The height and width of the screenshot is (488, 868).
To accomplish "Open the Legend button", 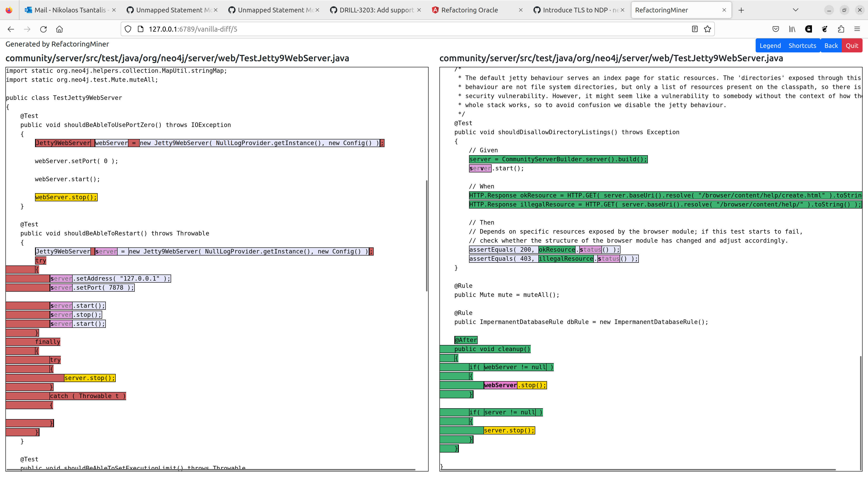I will [770, 46].
